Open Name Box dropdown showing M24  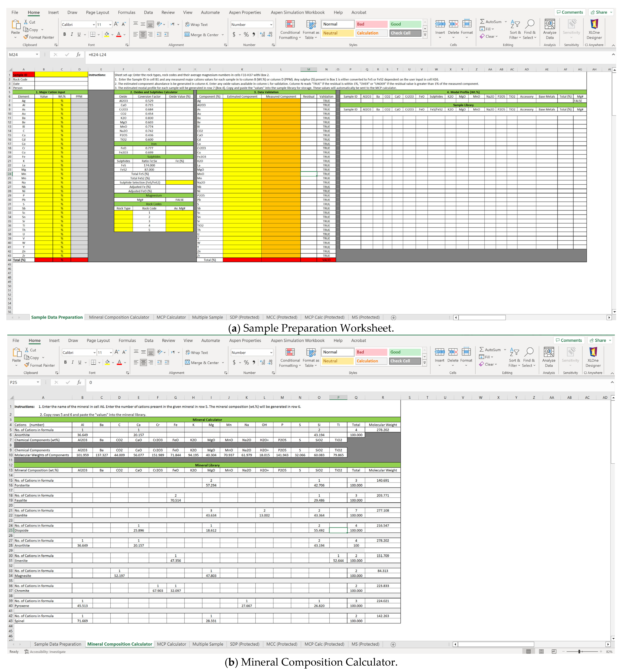[37, 55]
